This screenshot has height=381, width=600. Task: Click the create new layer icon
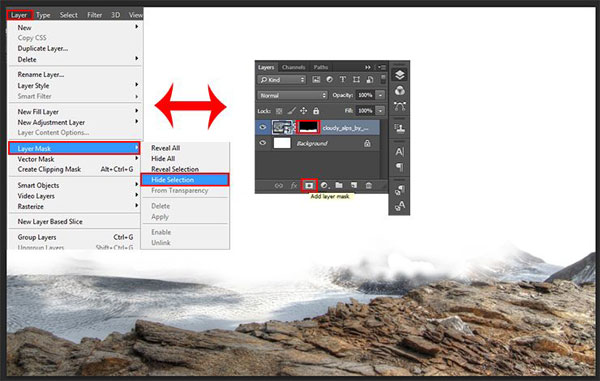[354, 185]
